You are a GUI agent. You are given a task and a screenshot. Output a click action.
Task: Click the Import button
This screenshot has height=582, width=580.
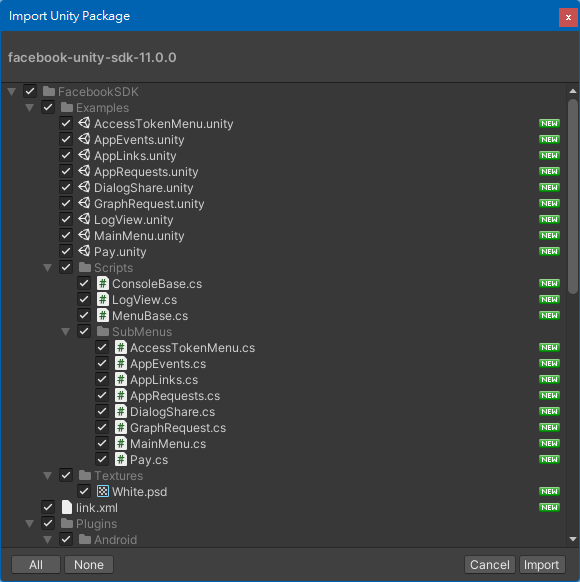(541, 565)
